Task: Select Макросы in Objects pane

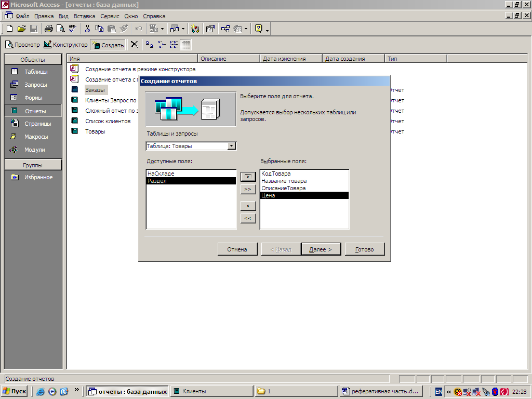Action: (33, 137)
